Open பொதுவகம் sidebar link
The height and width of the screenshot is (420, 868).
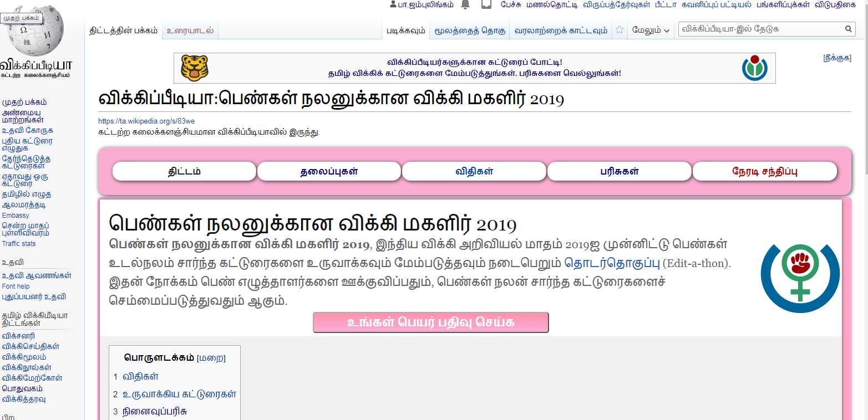click(x=22, y=388)
